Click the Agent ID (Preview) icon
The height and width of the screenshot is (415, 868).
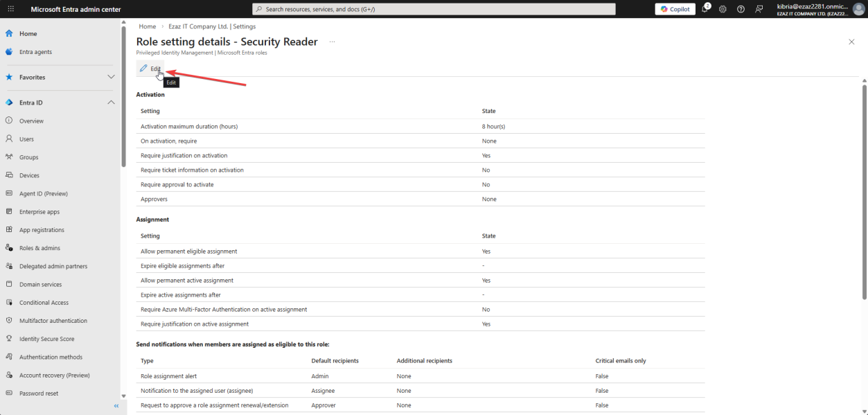click(x=9, y=193)
